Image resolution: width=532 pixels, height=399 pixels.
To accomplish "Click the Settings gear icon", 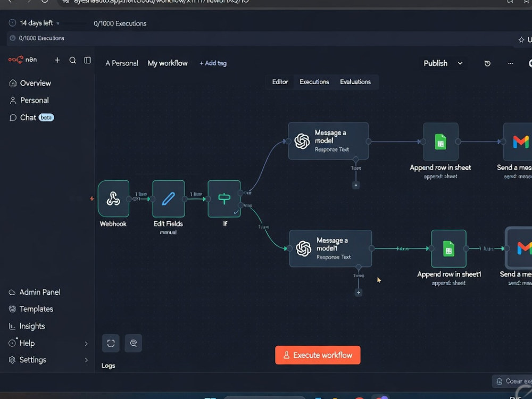I will 12,360.
